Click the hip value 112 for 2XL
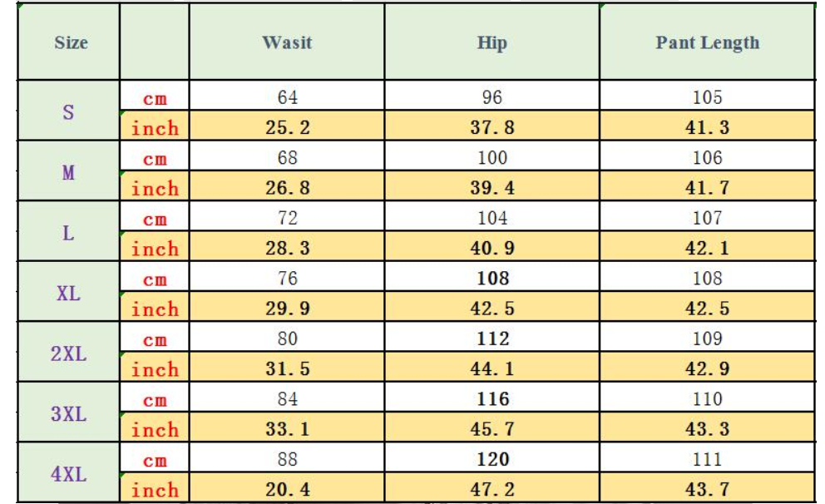The image size is (825, 504). click(492, 338)
